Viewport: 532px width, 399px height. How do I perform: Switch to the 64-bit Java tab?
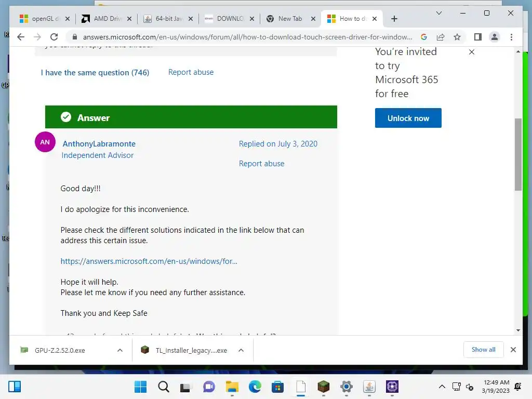(163, 19)
